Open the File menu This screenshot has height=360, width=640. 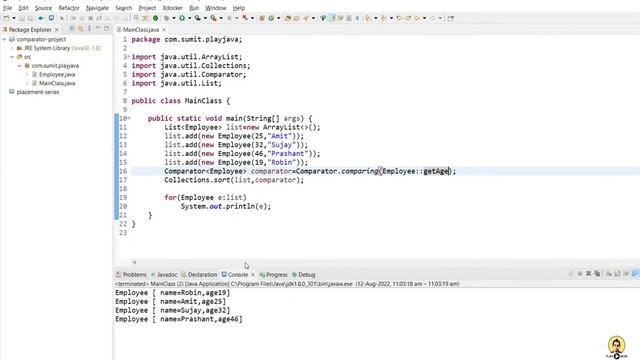7,8
